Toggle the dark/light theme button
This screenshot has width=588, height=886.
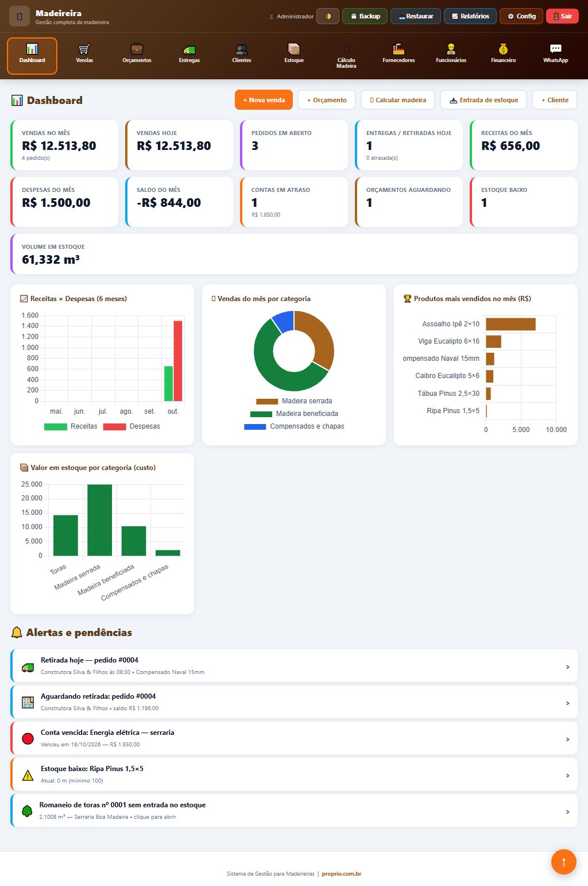click(328, 16)
